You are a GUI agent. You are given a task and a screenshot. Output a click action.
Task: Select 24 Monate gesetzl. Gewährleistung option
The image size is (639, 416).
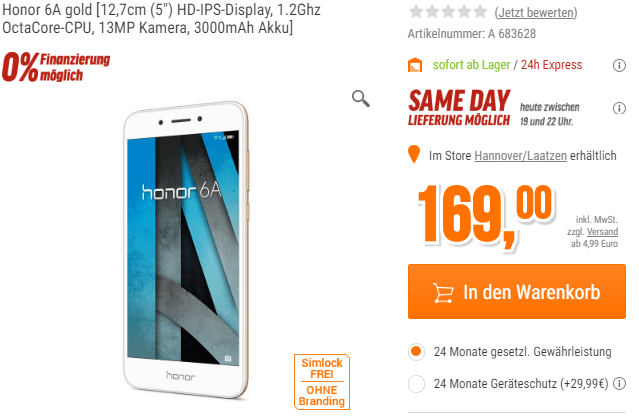(416, 352)
